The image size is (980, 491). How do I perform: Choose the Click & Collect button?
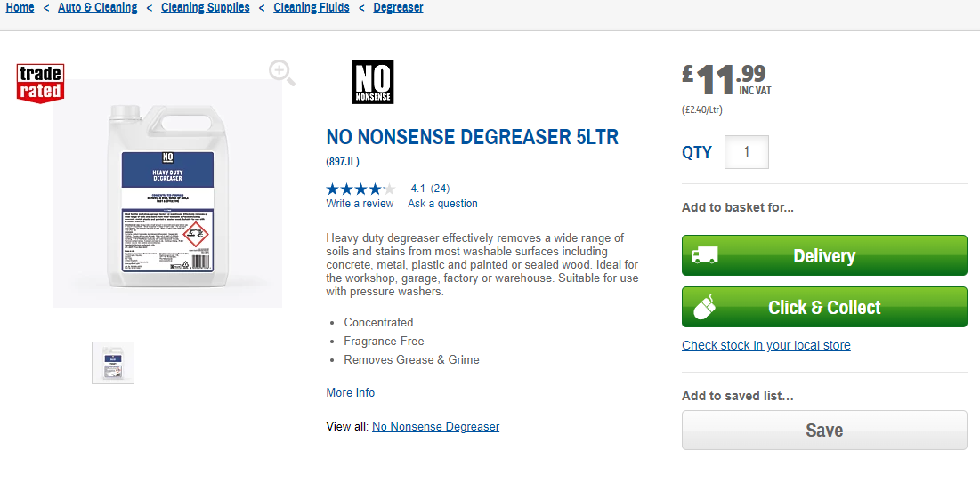pos(824,307)
